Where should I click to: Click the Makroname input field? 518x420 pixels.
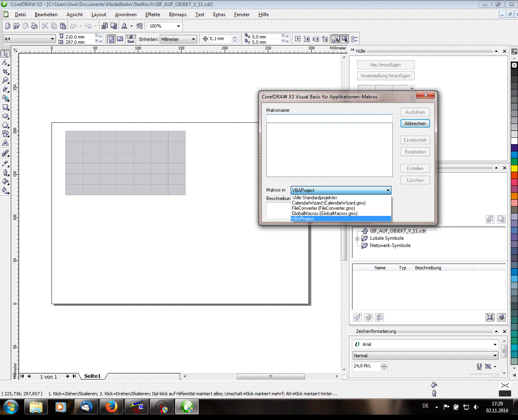[329, 118]
